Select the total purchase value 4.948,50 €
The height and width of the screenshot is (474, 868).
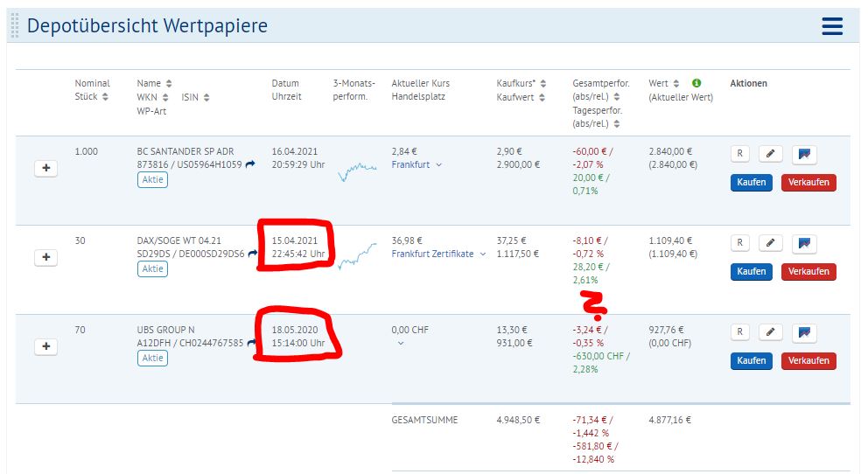click(518, 420)
